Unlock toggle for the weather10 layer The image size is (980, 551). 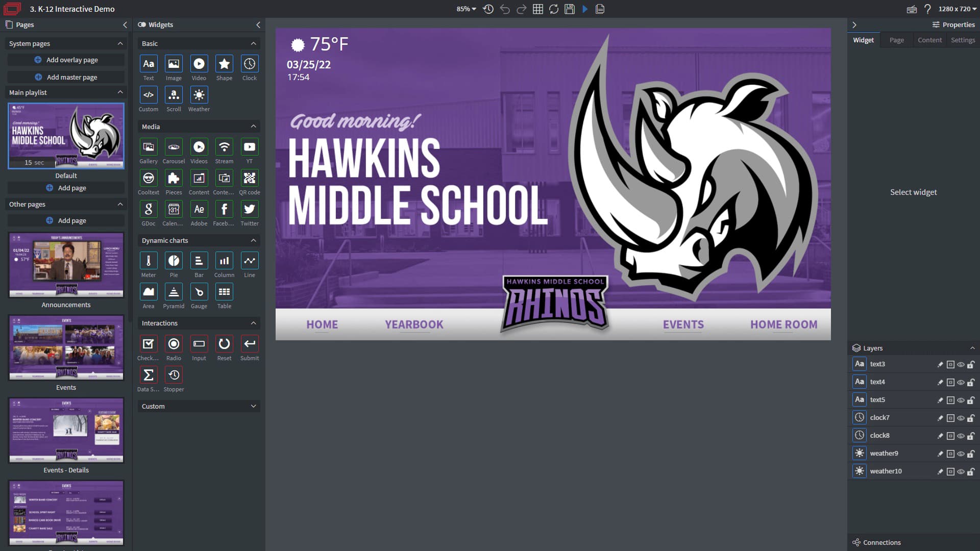click(x=971, y=472)
